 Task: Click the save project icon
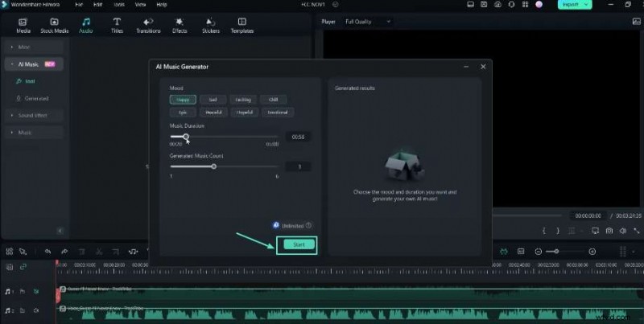pos(485,5)
